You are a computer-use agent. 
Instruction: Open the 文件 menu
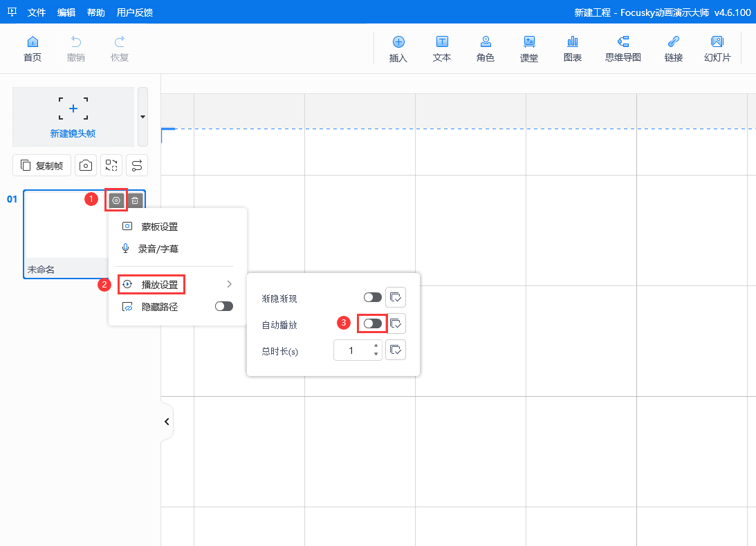coord(37,12)
